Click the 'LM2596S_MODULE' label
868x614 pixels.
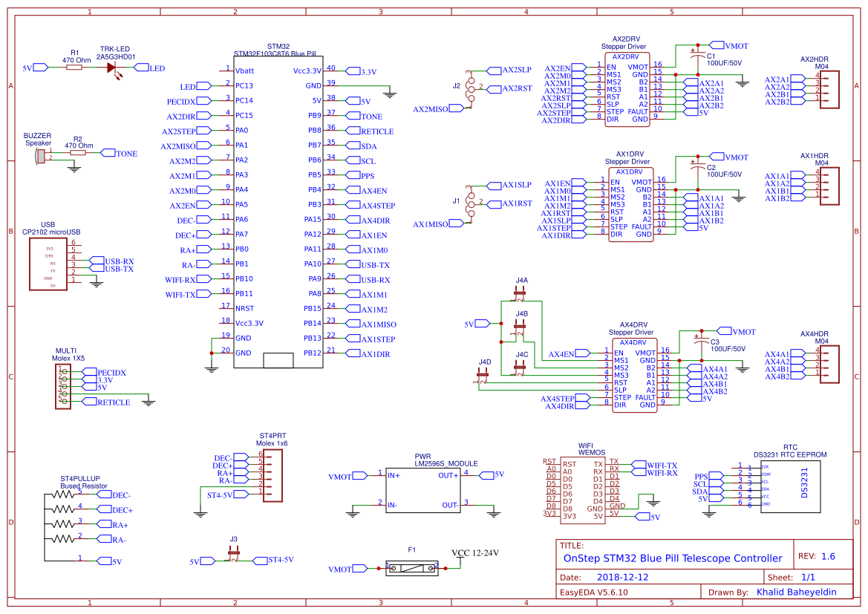[x=446, y=463]
